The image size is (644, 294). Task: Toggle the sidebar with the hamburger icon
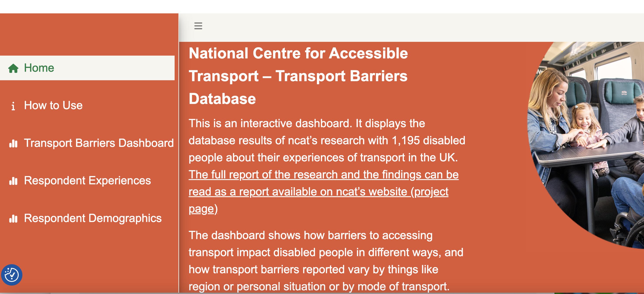[198, 26]
